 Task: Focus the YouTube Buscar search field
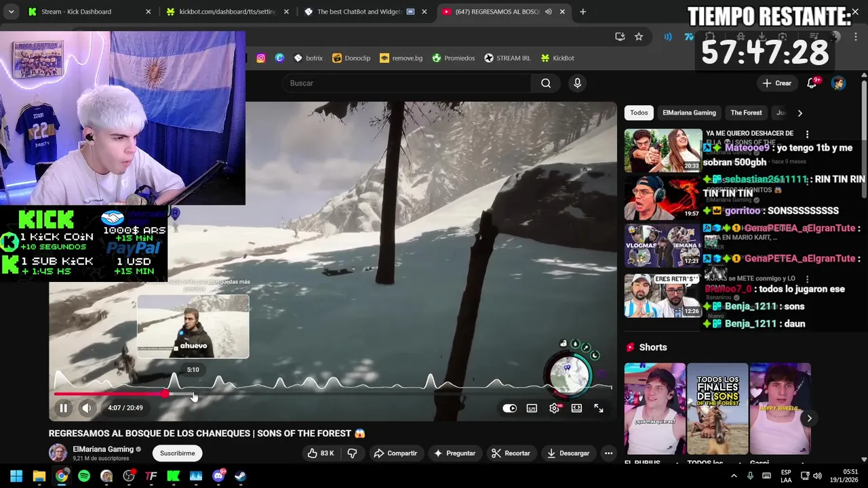pos(407,83)
